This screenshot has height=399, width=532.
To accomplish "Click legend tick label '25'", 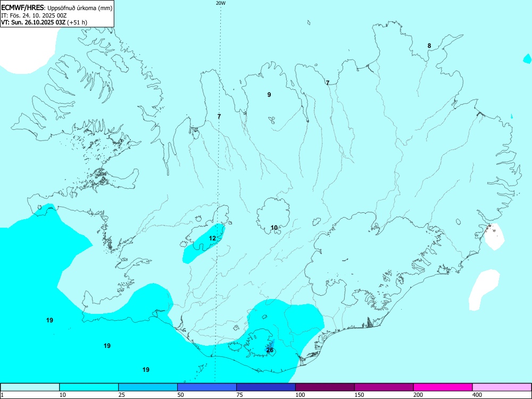I will pos(122,395).
